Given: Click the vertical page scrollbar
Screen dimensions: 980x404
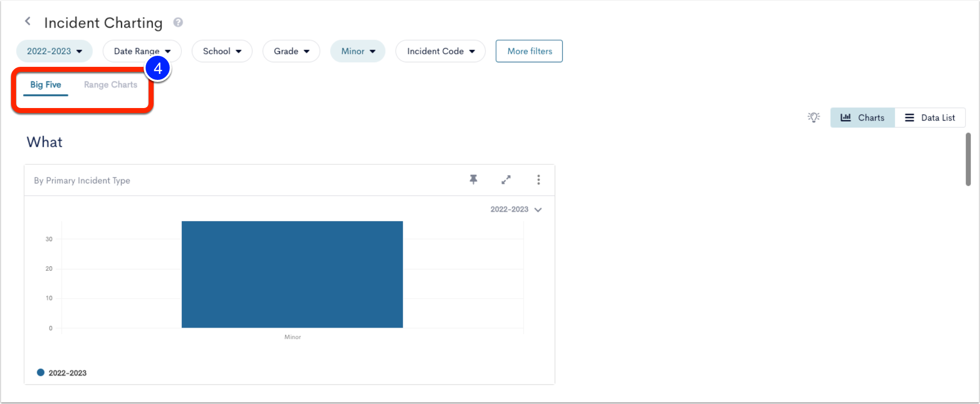Looking at the screenshot, I should coord(968,159).
